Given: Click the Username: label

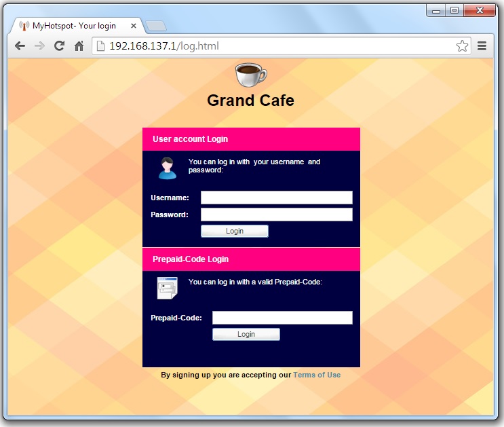Looking at the screenshot, I should (x=170, y=198).
